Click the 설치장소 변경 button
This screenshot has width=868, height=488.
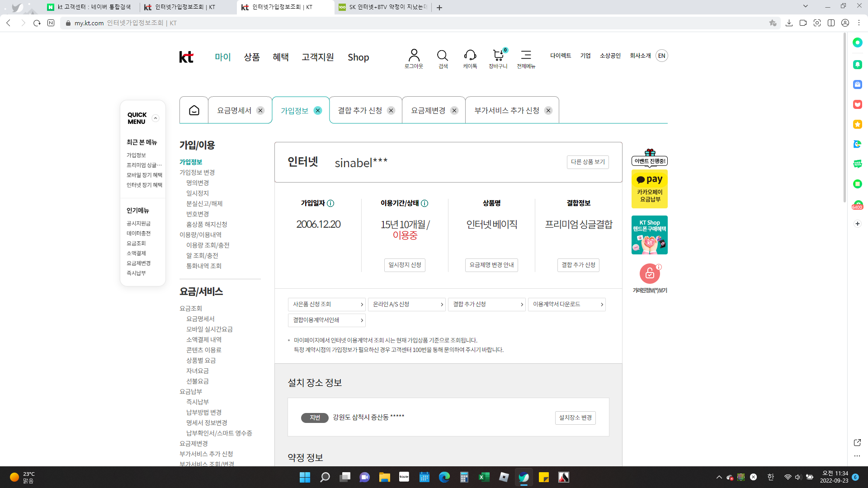pos(575,418)
